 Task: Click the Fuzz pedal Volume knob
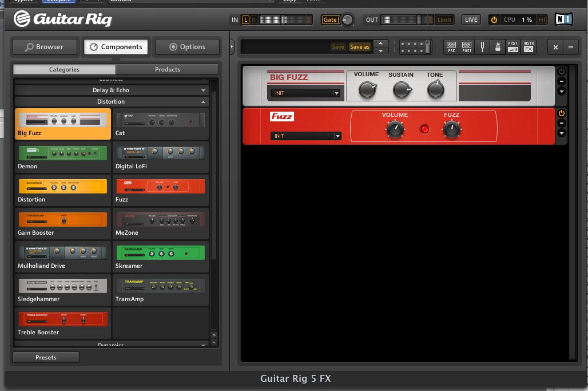(395, 130)
